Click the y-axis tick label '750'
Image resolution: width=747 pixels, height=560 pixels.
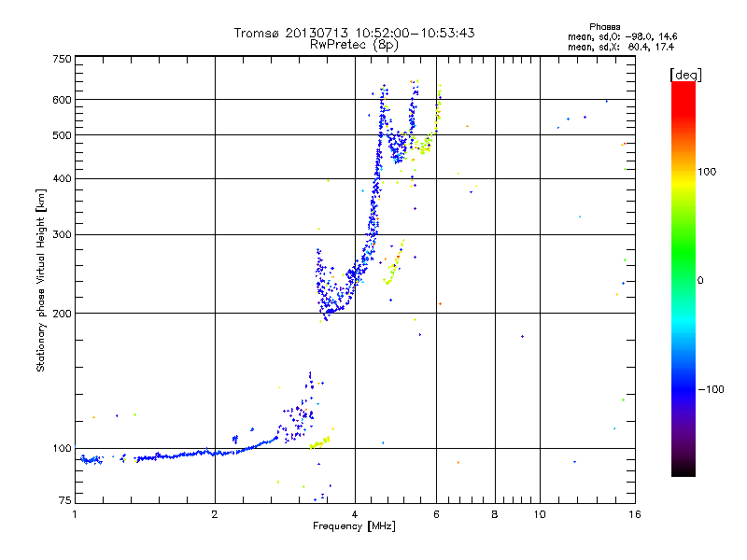pos(62,59)
